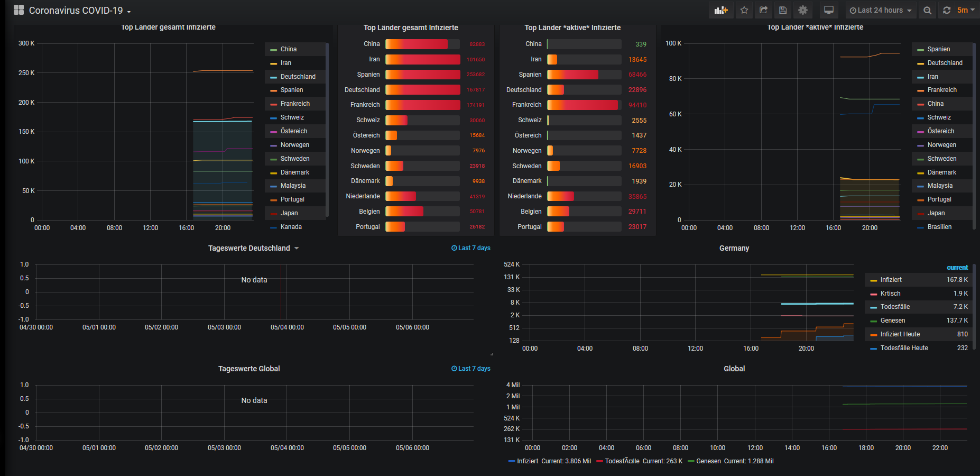Image resolution: width=980 pixels, height=476 pixels.
Task: Open the Tageswerte Global panel title menu
Action: pos(249,369)
